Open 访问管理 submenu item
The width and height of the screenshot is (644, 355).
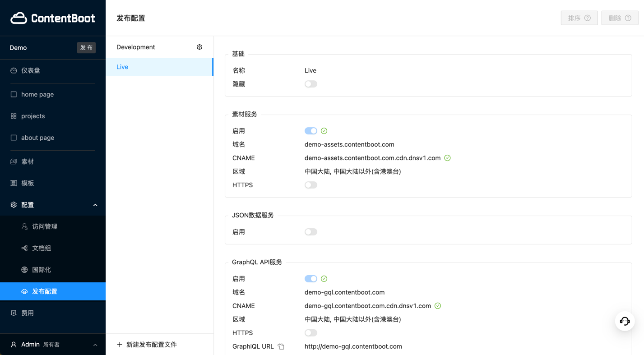(x=53, y=226)
